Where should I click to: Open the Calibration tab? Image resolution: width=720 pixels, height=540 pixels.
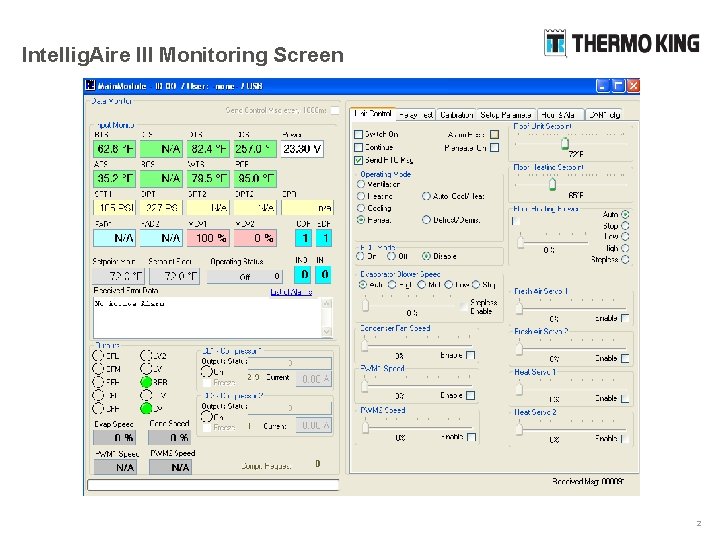[456, 115]
